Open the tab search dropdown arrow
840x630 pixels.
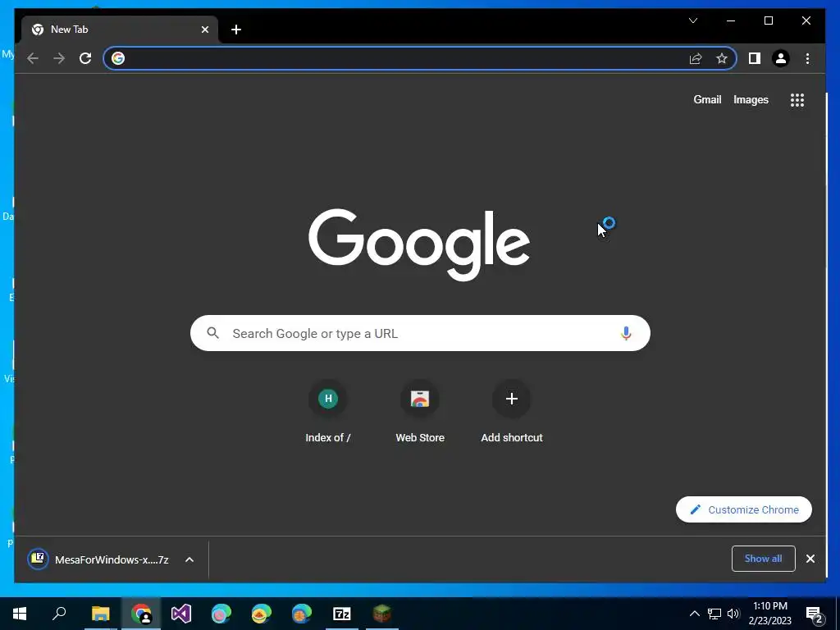coord(692,21)
